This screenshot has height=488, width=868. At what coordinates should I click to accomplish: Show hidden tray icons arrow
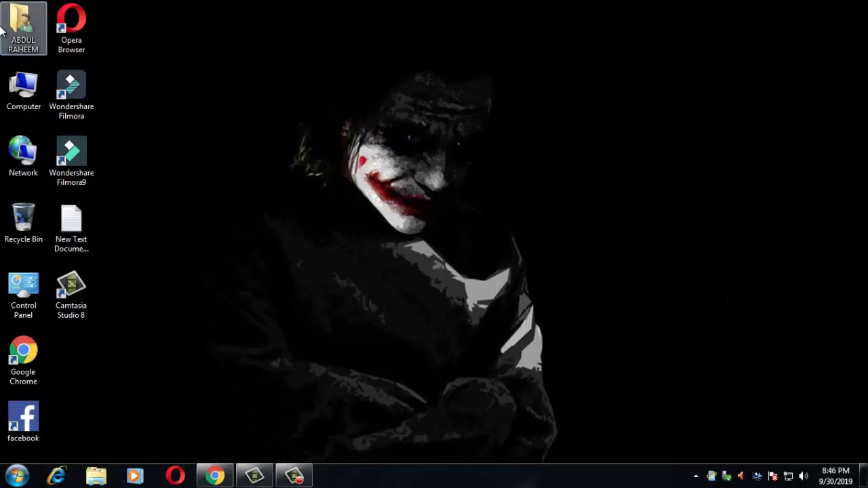pyautogui.click(x=696, y=476)
